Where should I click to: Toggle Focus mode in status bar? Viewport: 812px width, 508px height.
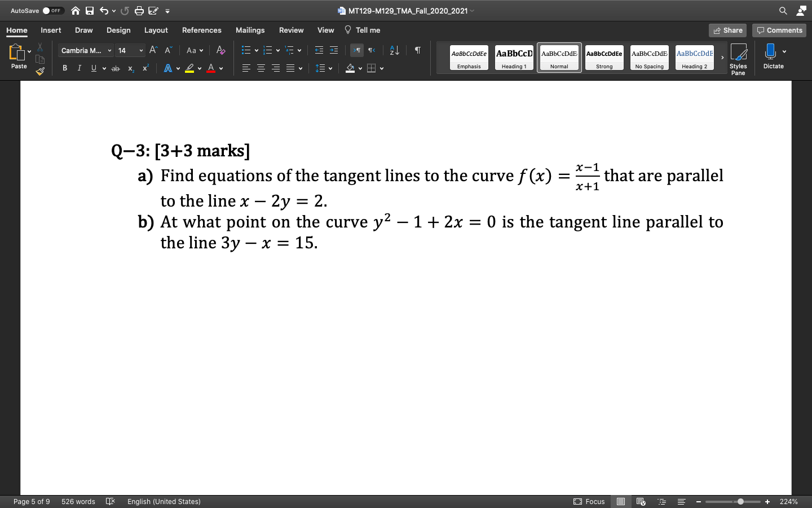[589, 501]
